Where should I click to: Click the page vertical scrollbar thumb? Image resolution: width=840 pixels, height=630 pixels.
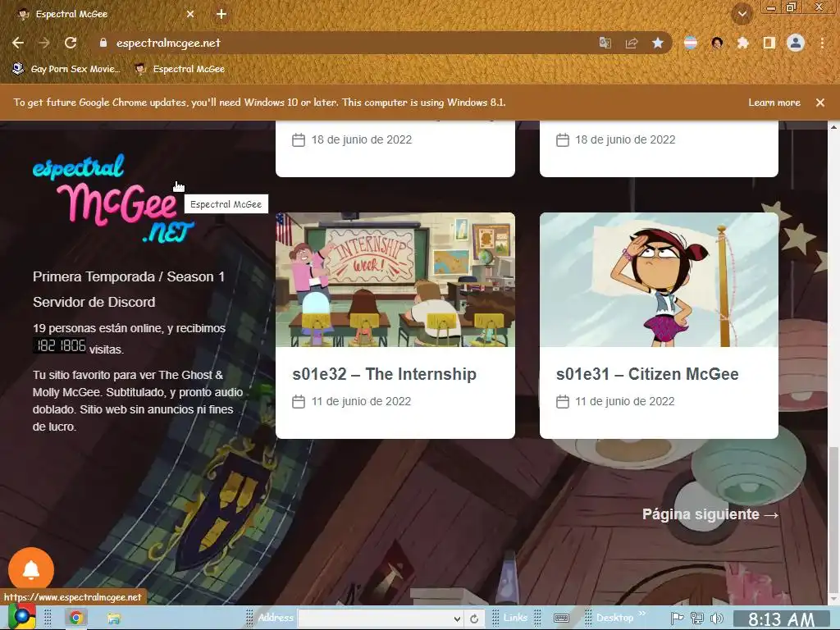click(833, 519)
